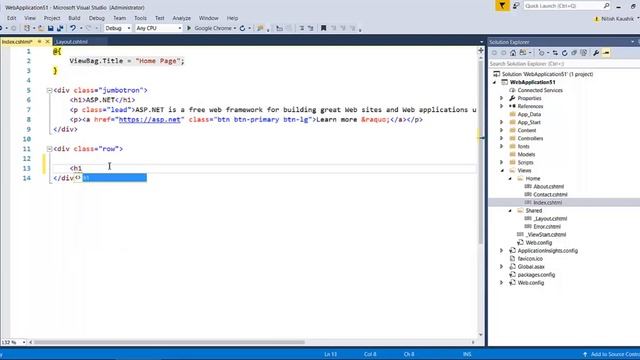Viewport: 640px width, 360px height.
Task: Click the split editor icon above scrollbar
Action: pos(481,50)
